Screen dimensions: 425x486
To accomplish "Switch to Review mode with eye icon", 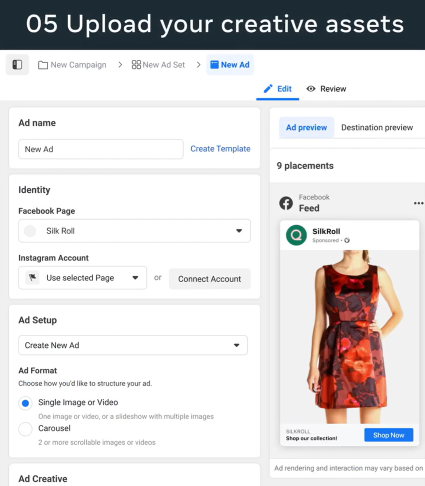I will pyautogui.click(x=327, y=89).
